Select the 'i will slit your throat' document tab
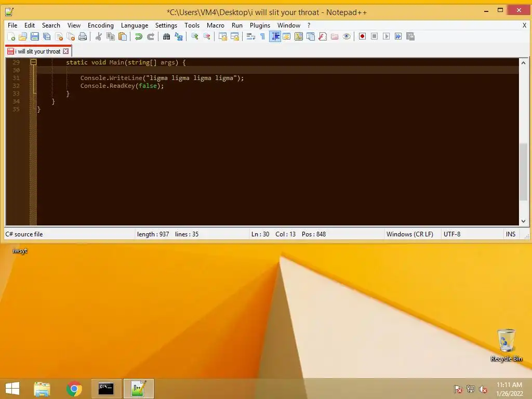Screen dimensions: 532x399 coord(37,51)
